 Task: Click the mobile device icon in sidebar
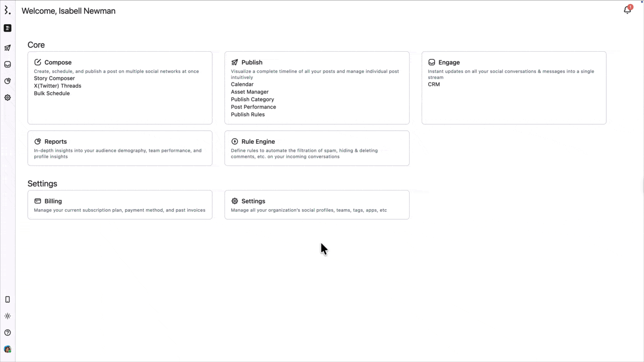click(8, 300)
